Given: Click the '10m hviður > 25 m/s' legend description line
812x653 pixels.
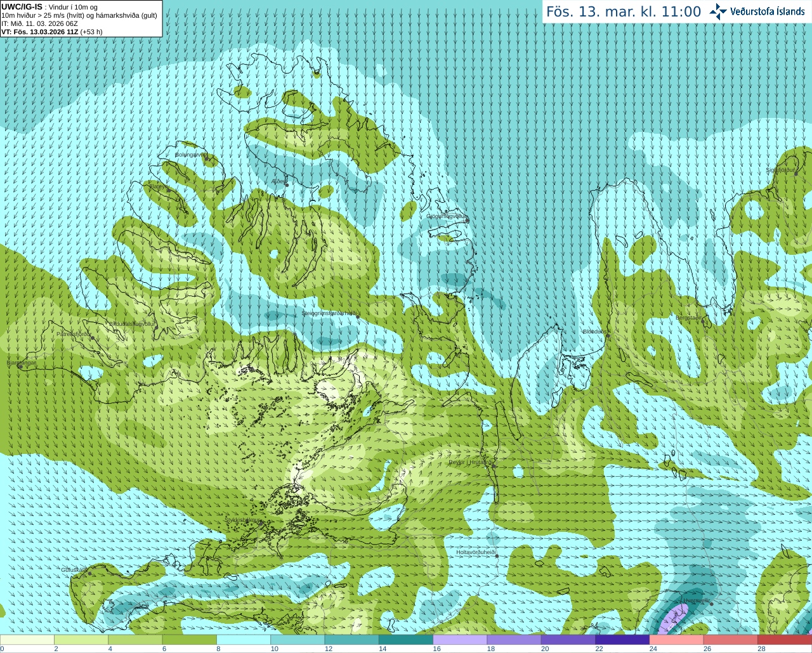Looking at the screenshot, I should 79,15.
